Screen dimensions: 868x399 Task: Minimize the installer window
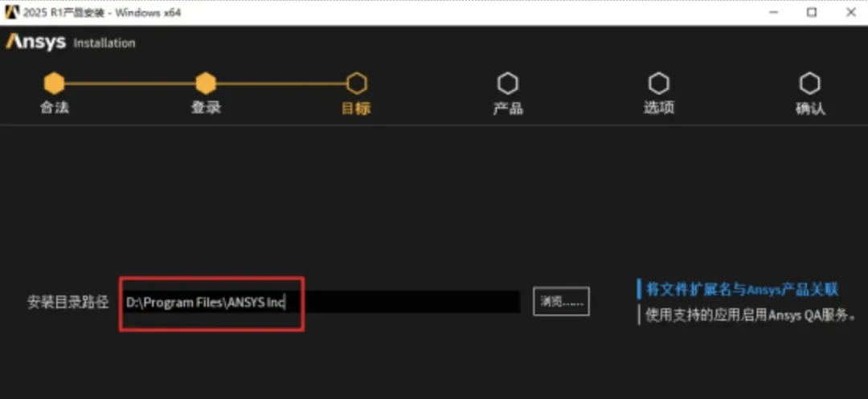coord(772,12)
